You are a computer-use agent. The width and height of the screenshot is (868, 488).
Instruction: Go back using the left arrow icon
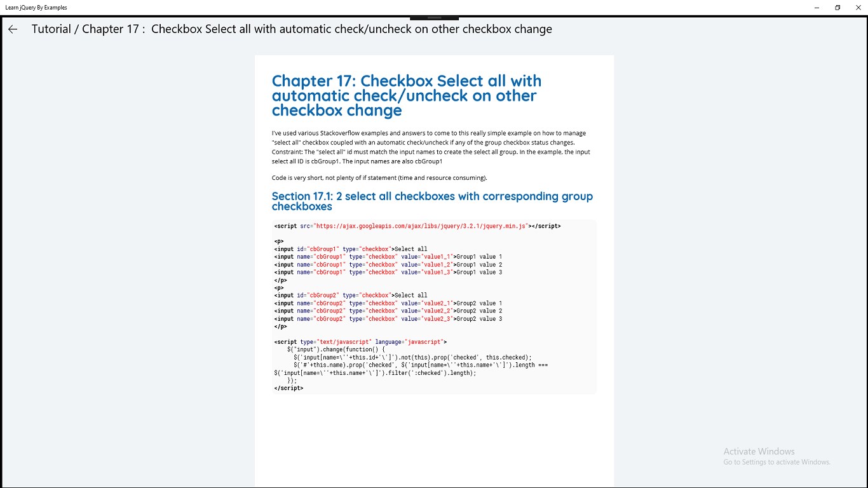point(13,29)
